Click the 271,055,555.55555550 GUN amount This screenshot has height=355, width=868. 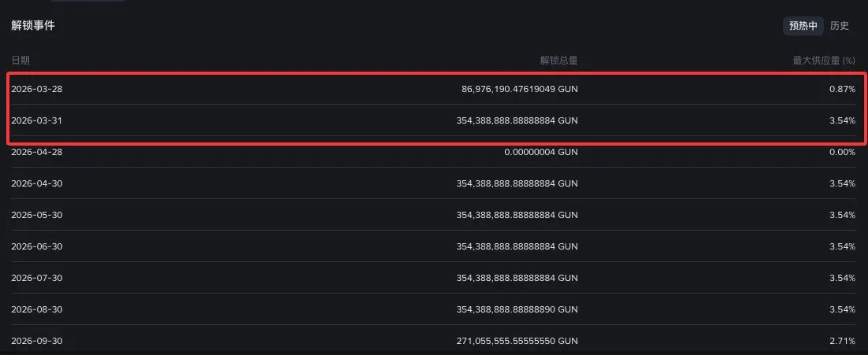[x=517, y=341]
